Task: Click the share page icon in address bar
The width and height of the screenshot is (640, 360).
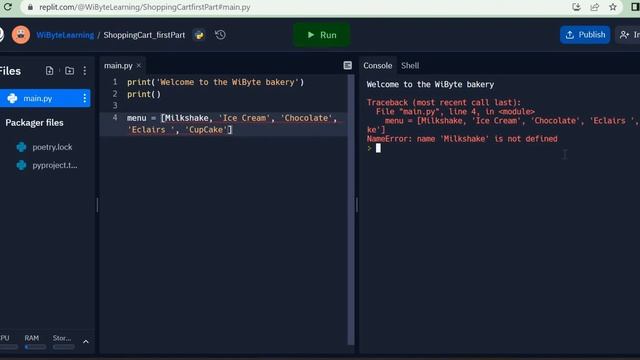Action: coord(595,7)
